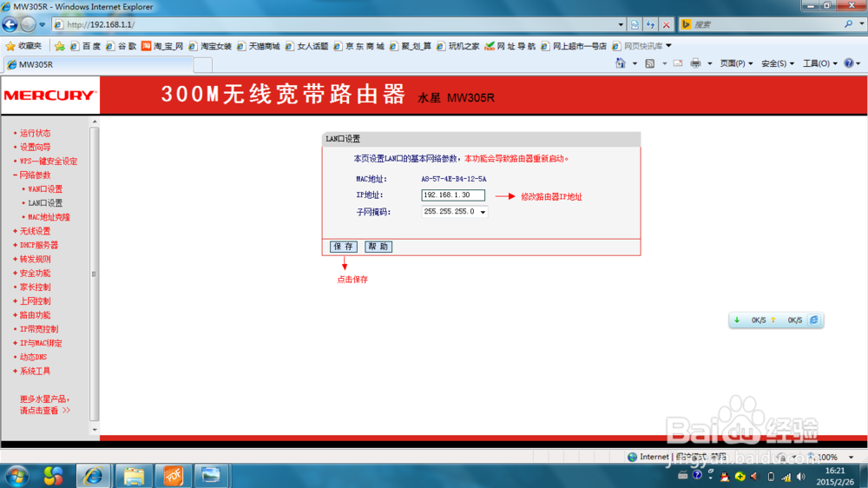The height and width of the screenshot is (488, 868).
Task: Open the Print options dropdown arrow
Action: (710, 63)
